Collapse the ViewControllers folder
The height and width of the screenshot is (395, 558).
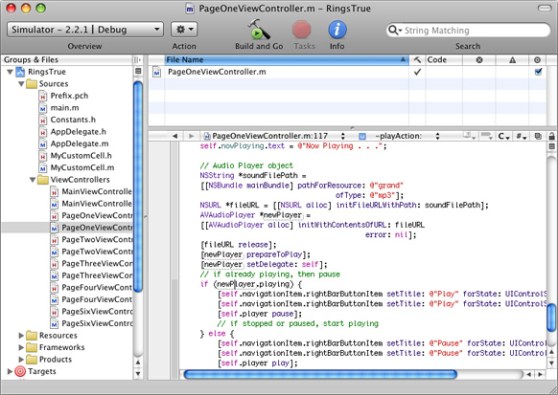coord(33,180)
